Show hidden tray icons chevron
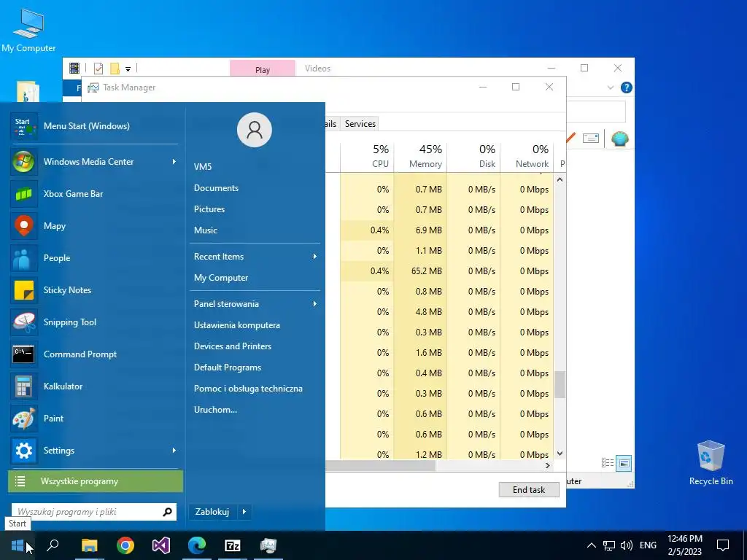 591,545
